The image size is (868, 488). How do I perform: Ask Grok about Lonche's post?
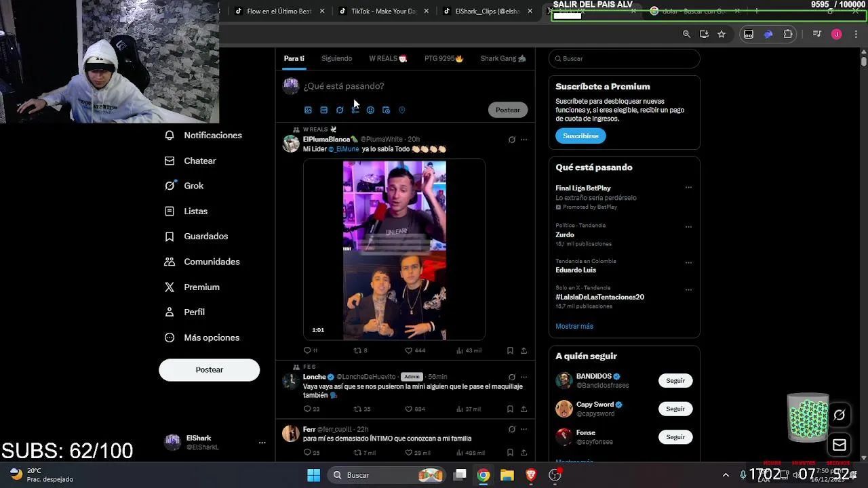pyautogui.click(x=512, y=377)
